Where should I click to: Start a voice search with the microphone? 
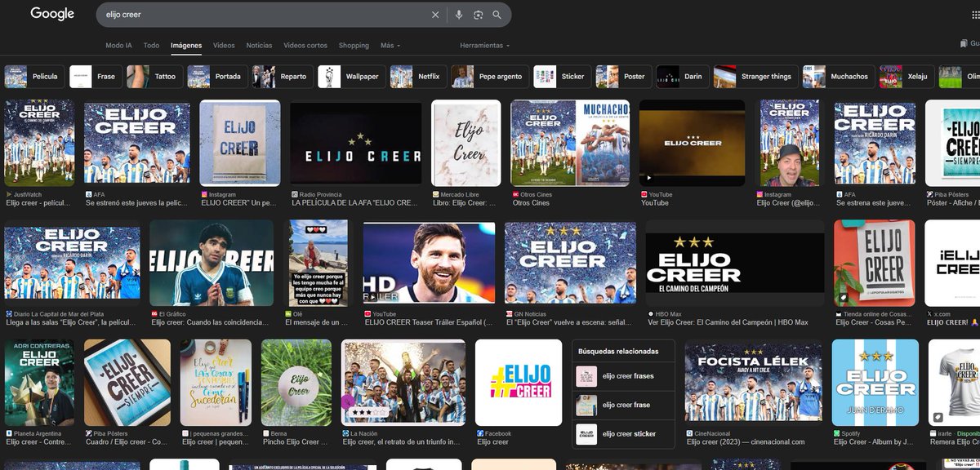458,15
